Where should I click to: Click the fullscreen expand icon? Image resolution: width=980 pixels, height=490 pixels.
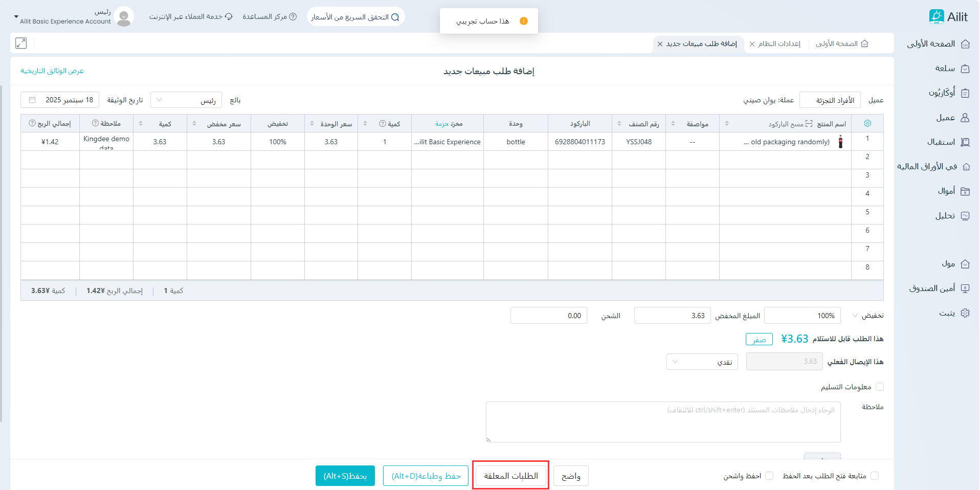point(21,43)
